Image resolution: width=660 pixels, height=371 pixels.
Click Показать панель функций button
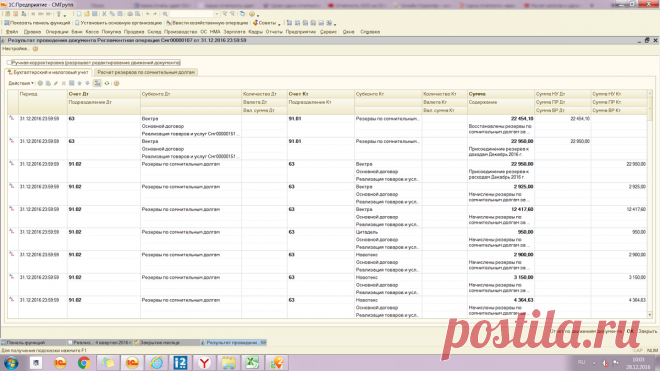coord(37,23)
